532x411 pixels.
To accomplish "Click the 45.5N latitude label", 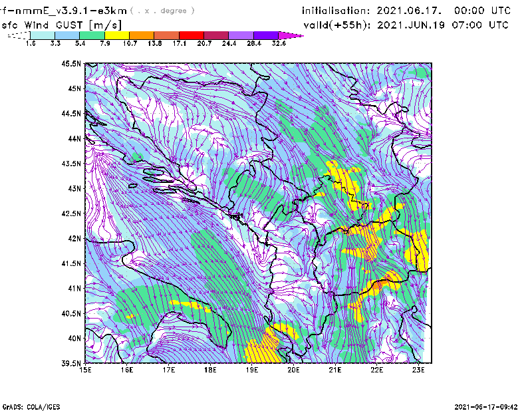I will pyautogui.click(x=71, y=64).
